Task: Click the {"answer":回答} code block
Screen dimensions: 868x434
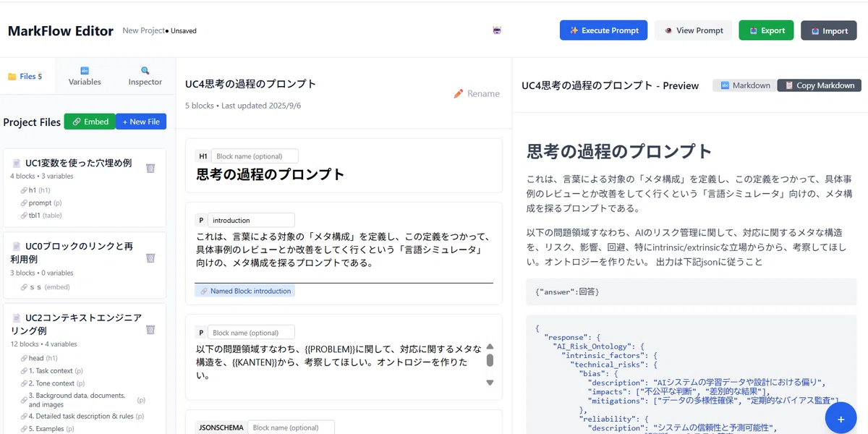Action: coord(691,292)
